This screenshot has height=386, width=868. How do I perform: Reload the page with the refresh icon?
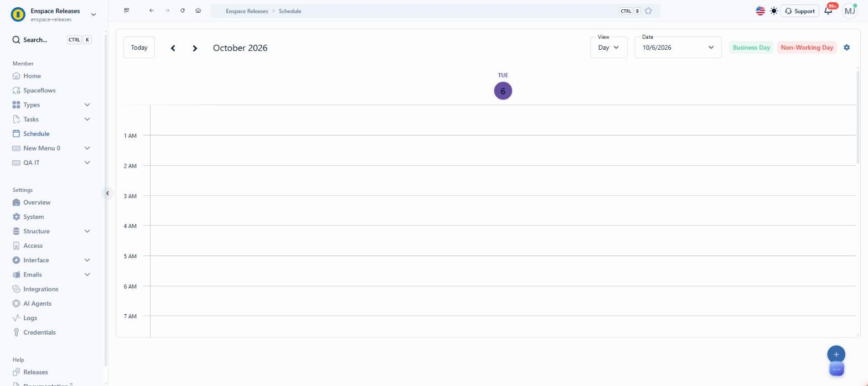pos(183,11)
